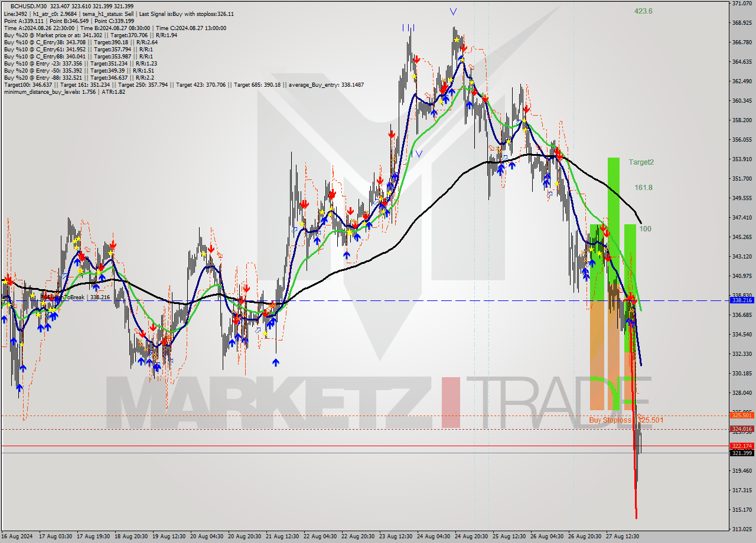Click the 356.055 price axis label

point(742,140)
